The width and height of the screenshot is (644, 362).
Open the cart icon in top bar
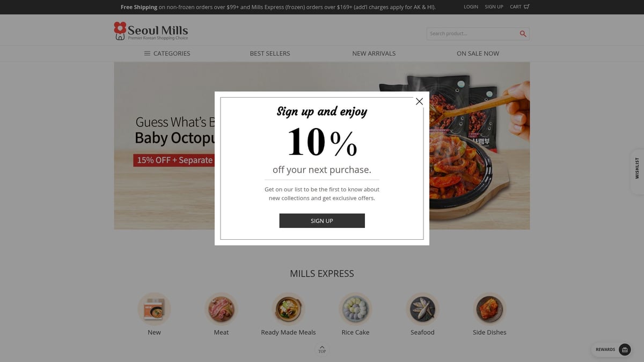coord(526,7)
